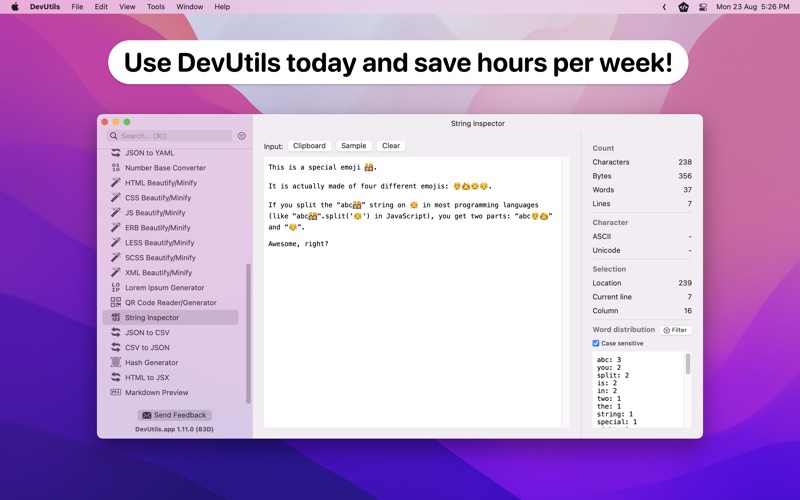
Task: Open the Tools menu
Action: pos(156,7)
